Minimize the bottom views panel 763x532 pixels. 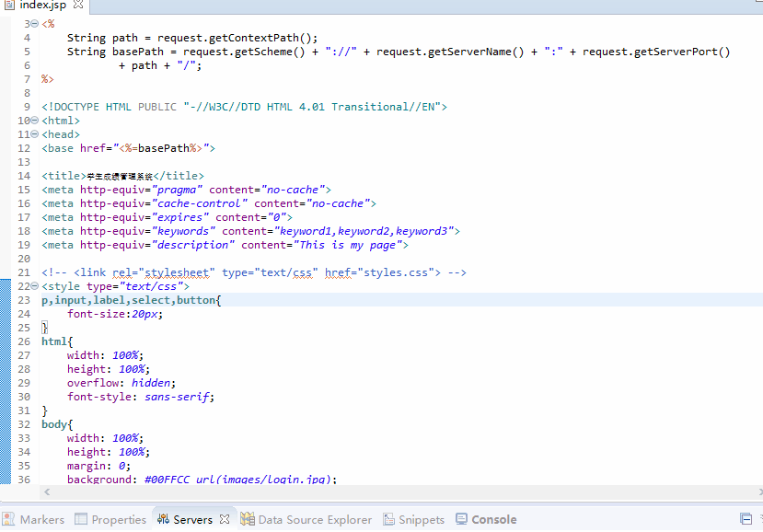pos(746,519)
